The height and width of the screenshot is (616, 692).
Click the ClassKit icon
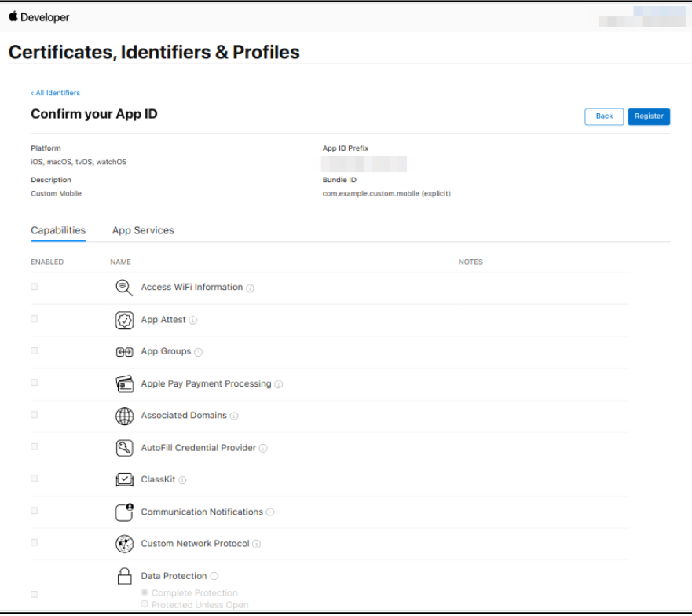coord(124,479)
